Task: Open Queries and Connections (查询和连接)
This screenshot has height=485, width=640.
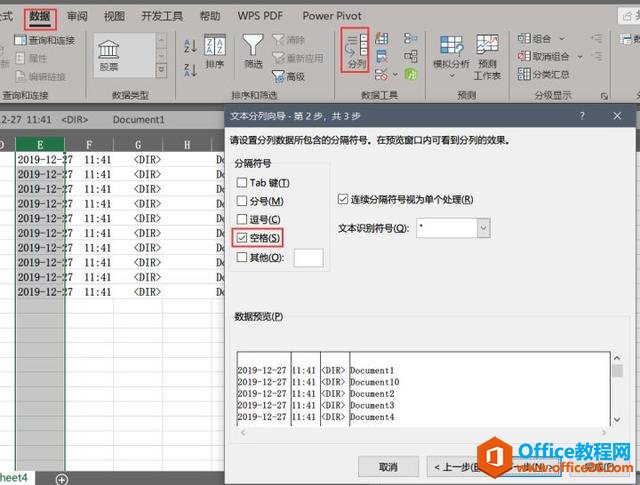Action: (44, 40)
